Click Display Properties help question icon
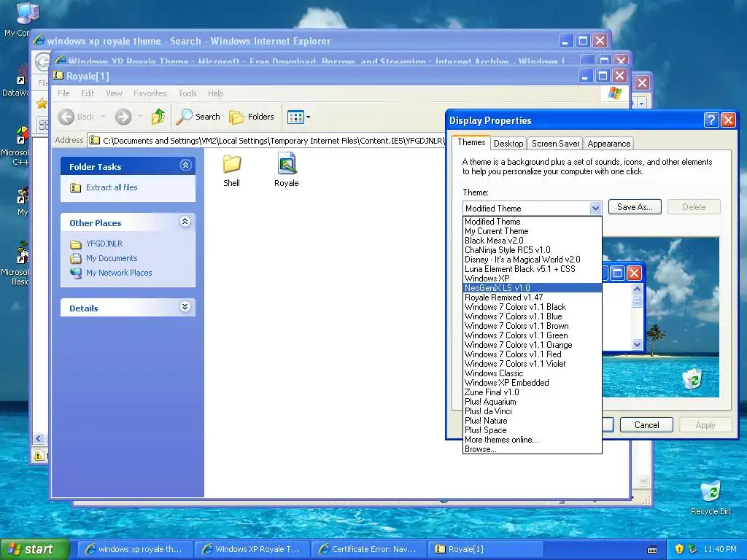This screenshot has width=747, height=560. pyautogui.click(x=711, y=120)
